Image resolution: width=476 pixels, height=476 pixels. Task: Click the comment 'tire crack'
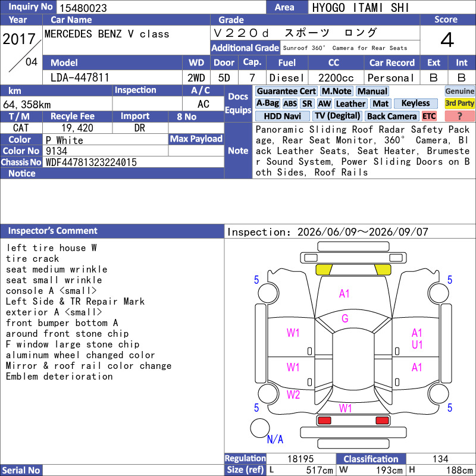tap(33, 259)
